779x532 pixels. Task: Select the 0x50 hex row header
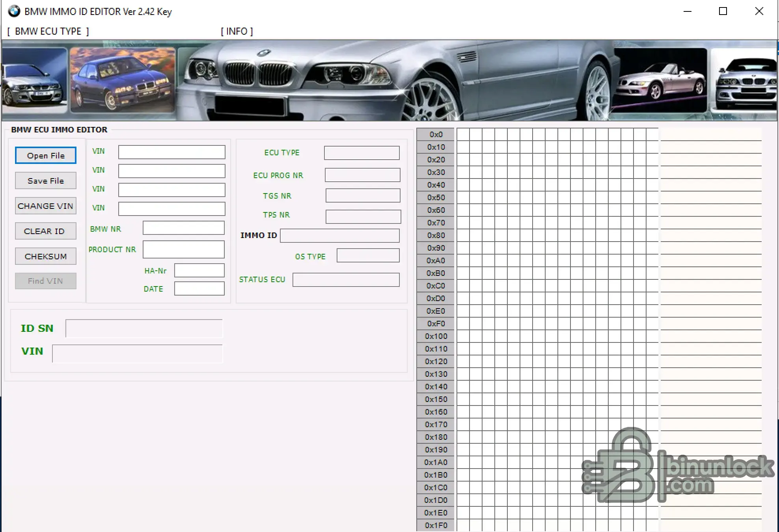[436, 197]
